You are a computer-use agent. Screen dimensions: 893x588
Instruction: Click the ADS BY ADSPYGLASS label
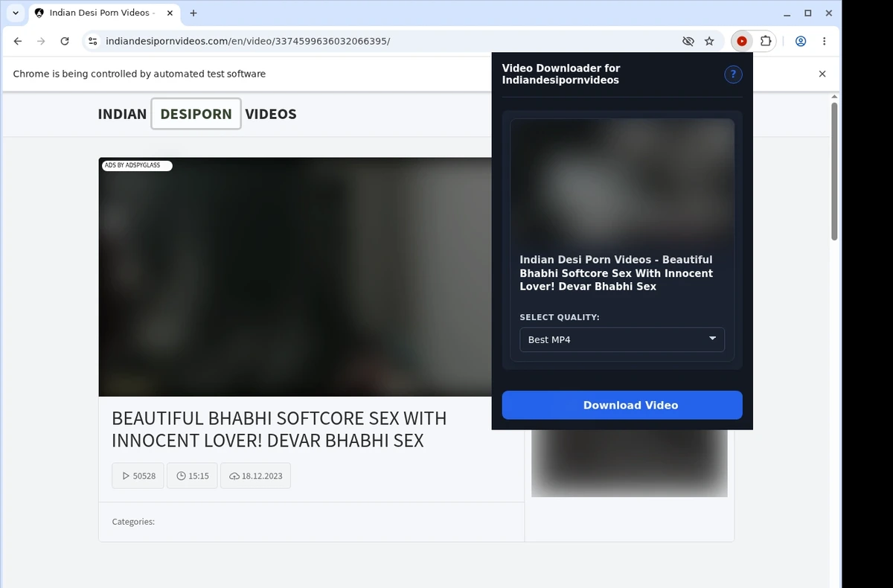[136, 165]
